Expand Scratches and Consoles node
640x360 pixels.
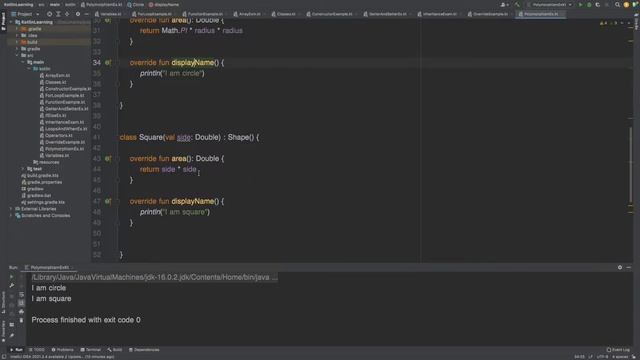pyautogui.click(x=11, y=216)
